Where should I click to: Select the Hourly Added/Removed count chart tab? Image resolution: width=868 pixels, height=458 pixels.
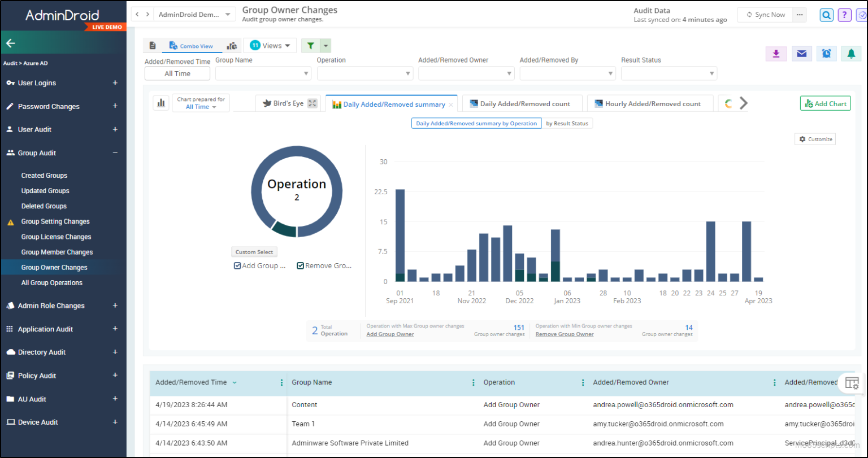click(650, 103)
